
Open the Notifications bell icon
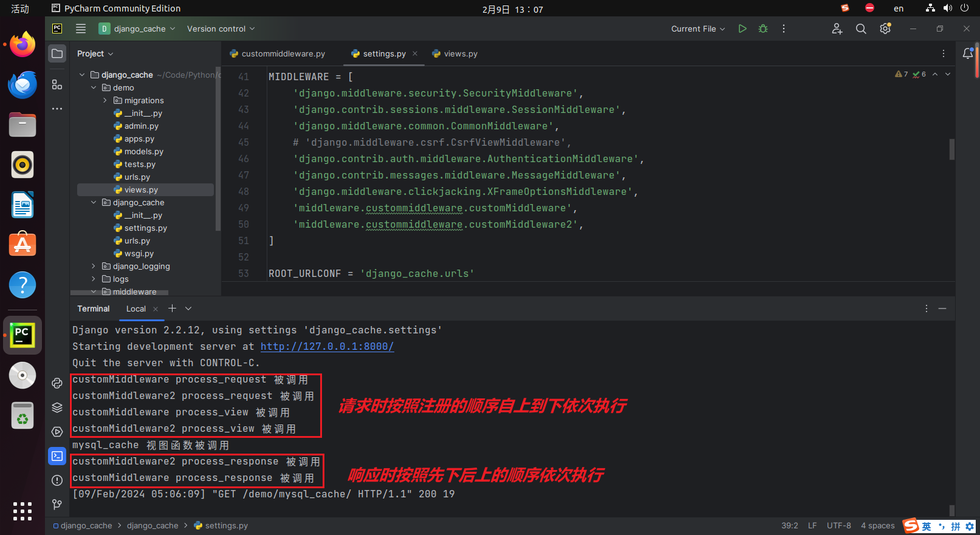968,53
